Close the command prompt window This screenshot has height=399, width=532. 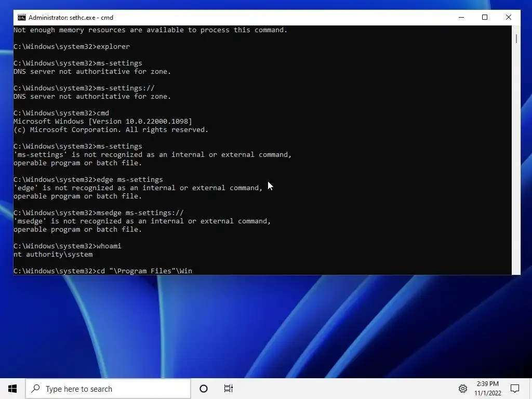(x=508, y=17)
